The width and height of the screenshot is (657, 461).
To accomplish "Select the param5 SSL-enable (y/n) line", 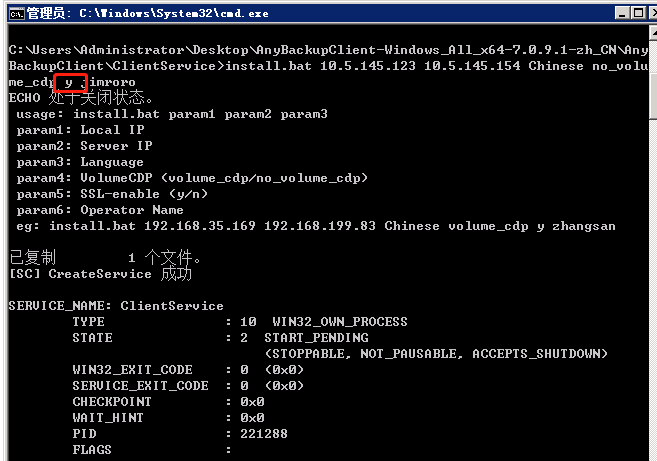I will point(112,194).
